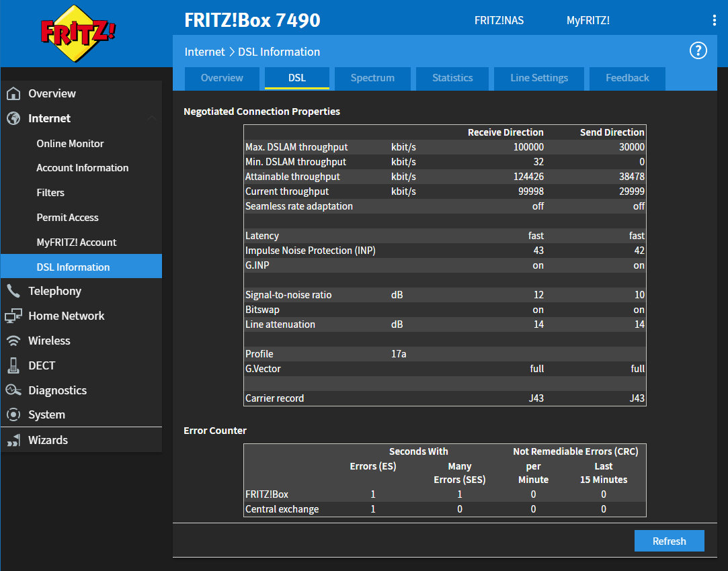Click Current throughput send value 29999
Screen dimensions: 728x571
[x=631, y=191]
